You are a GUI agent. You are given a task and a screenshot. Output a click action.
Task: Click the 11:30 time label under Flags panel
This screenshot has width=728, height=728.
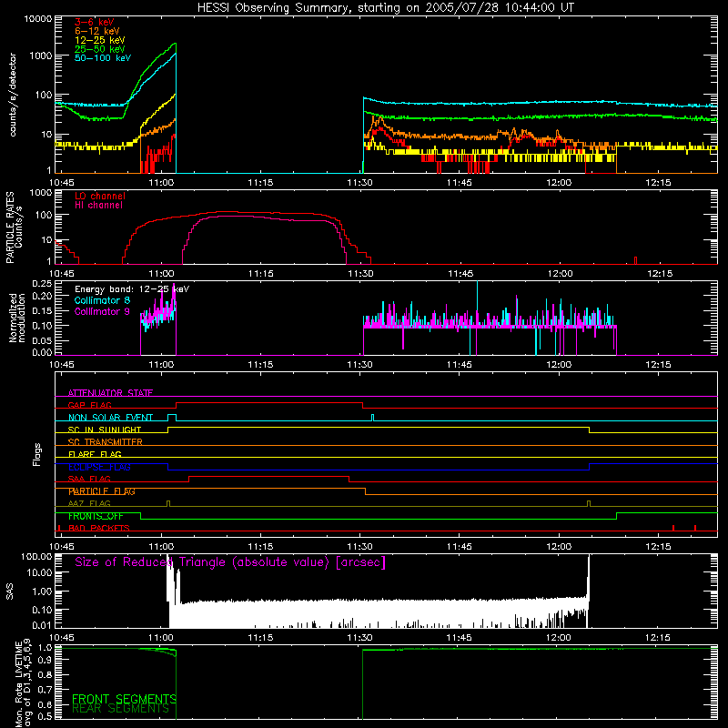click(x=359, y=547)
